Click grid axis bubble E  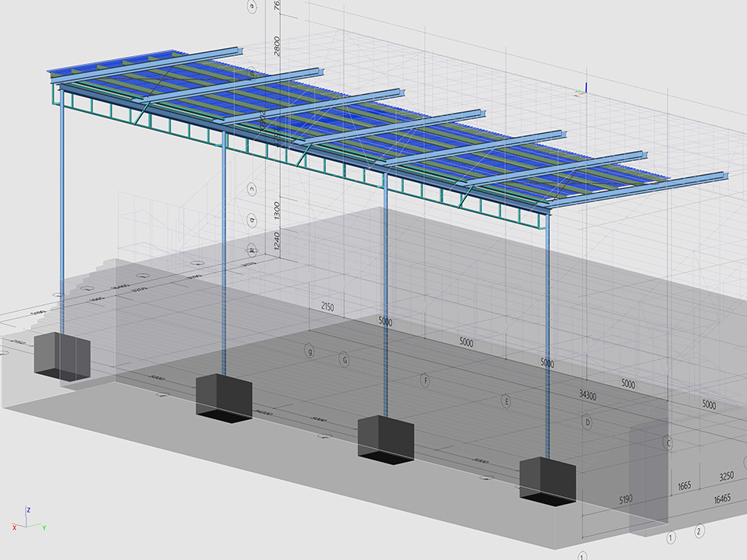(507, 401)
